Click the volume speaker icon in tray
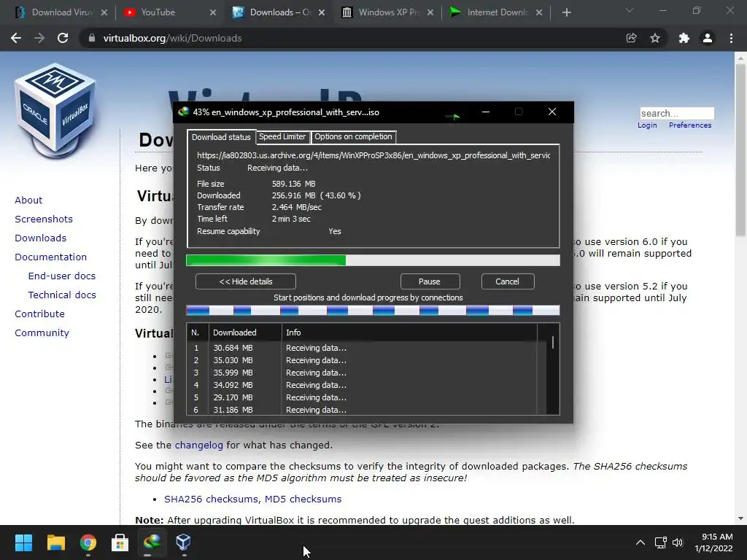The height and width of the screenshot is (560, 747). (678, 542)
